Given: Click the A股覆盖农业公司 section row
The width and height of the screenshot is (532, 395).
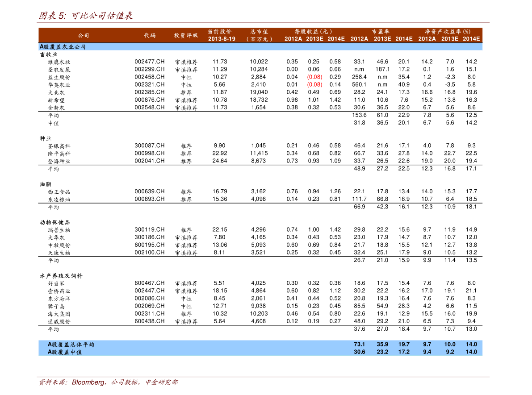Looking at the screenshot, I should click(x=260, y=47).
